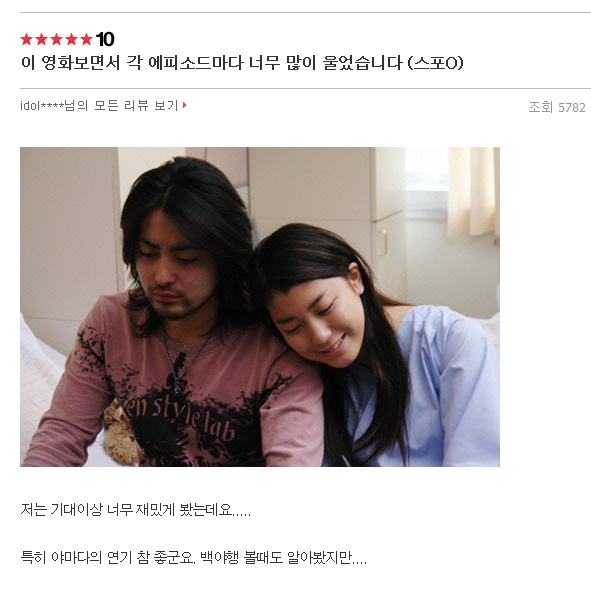Screen dimensions: 591x590
Task: Click the first red rating star
Action: 26,39
